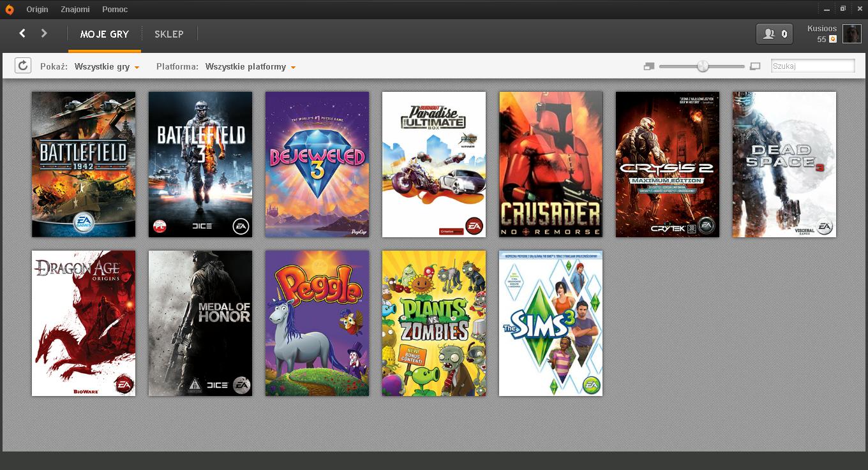Image resolution: width=868 pixels, height=470 pixels.
Task: Minimize the Origin window
Action: [827, 9]
